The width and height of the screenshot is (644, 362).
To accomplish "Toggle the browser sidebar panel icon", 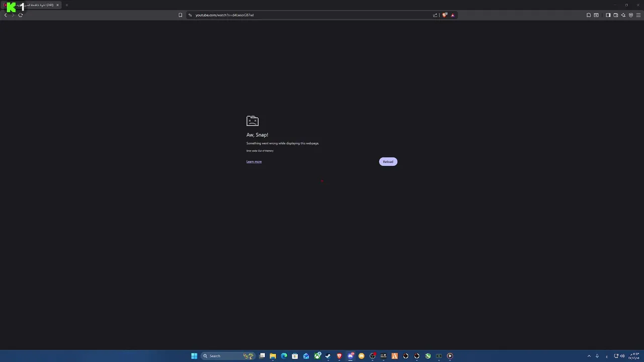I will tap(608, 15).
